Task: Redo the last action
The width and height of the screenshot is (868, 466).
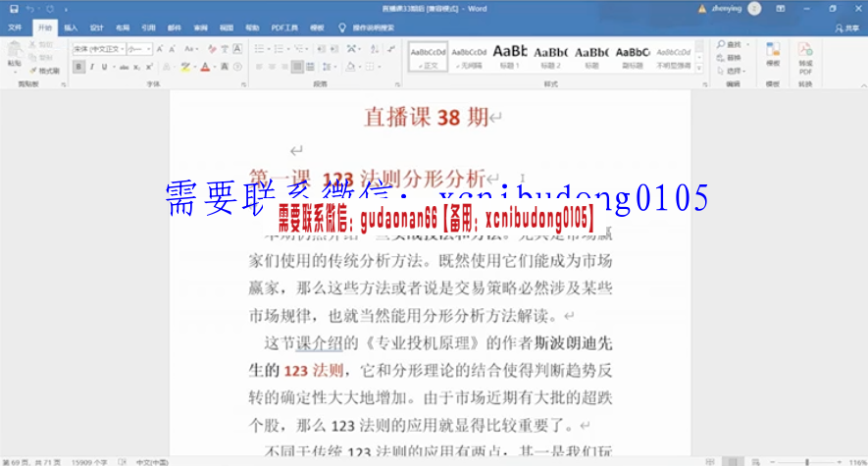Action: coord(50,9)
